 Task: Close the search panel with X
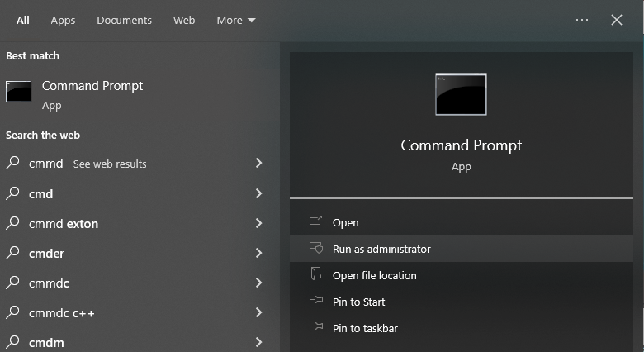tap(617, 20)
